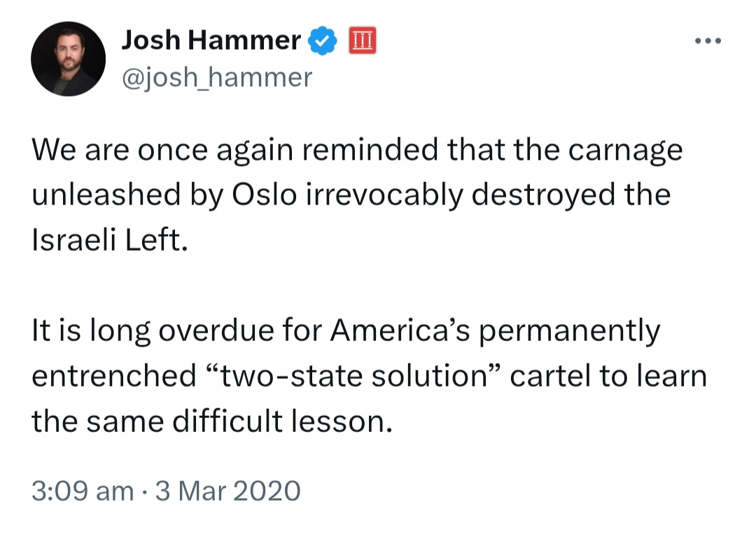Click the word permanently in the tweet
This screenshot has width=756, height=537.
[569, 332]
